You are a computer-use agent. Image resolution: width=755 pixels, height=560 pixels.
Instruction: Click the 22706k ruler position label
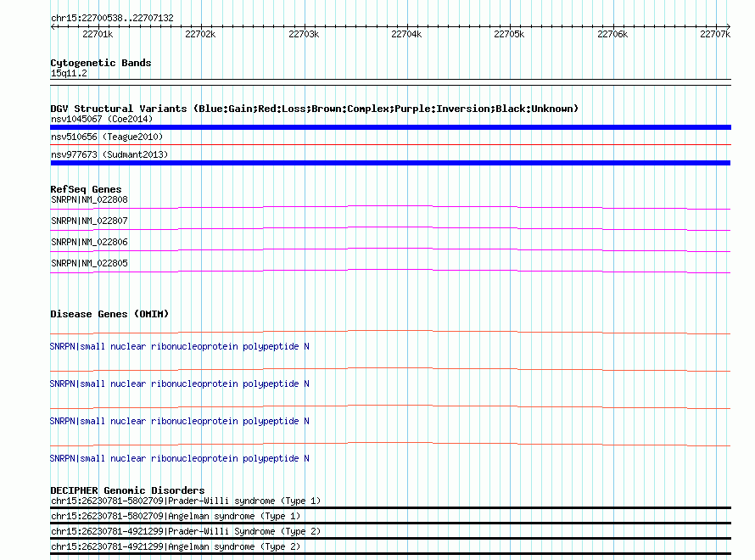click(x=612, y=34)
